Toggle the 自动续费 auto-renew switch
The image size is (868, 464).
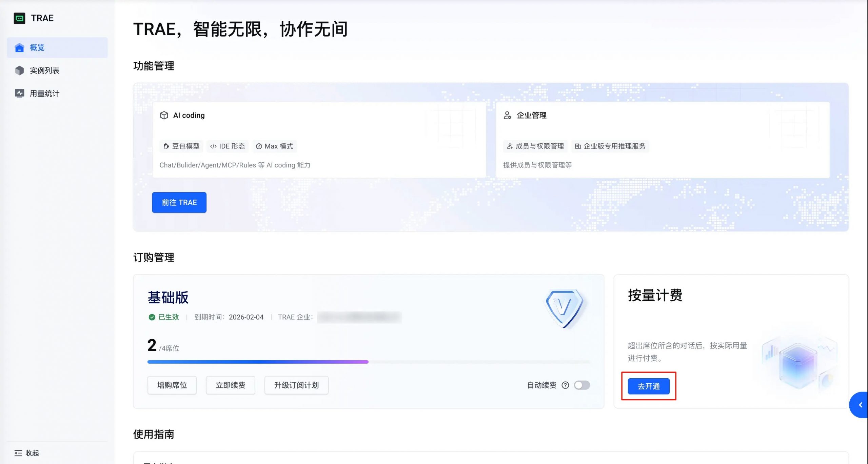582,385
